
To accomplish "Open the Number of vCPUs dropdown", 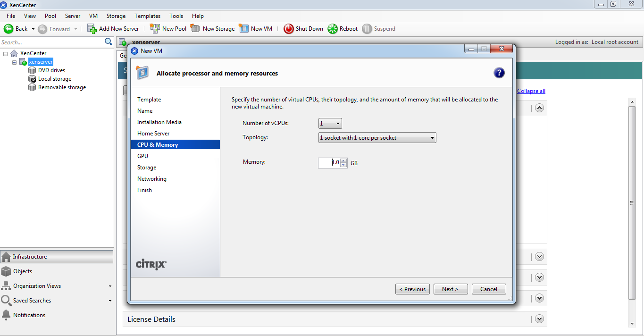I will point(330,124).
